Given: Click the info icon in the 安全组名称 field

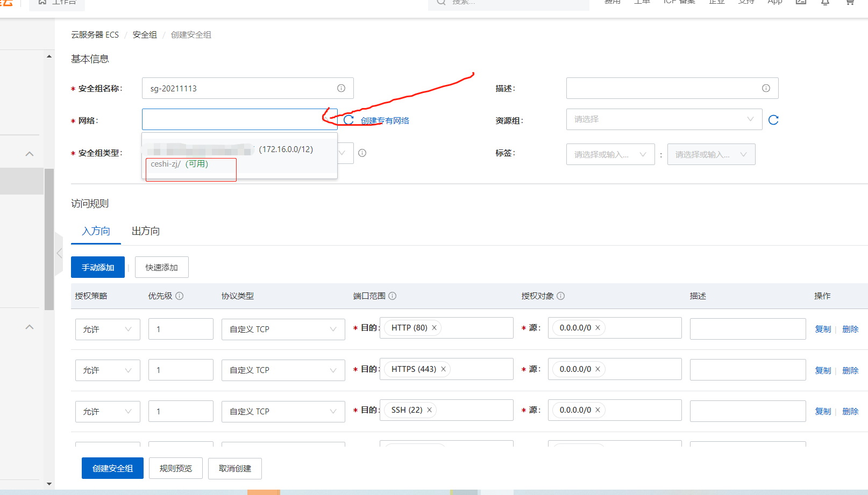Looking at the screenshot, I should (x=341, y=88).
